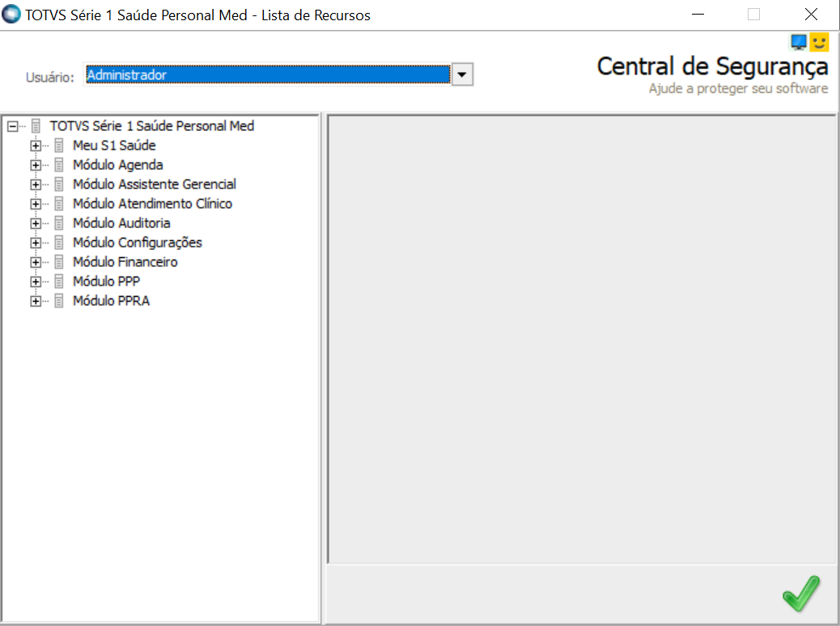The height and width of the screenshot is (626, 840).
Task: Close the Lista de Recursos window
Action: tap(811, 15)
